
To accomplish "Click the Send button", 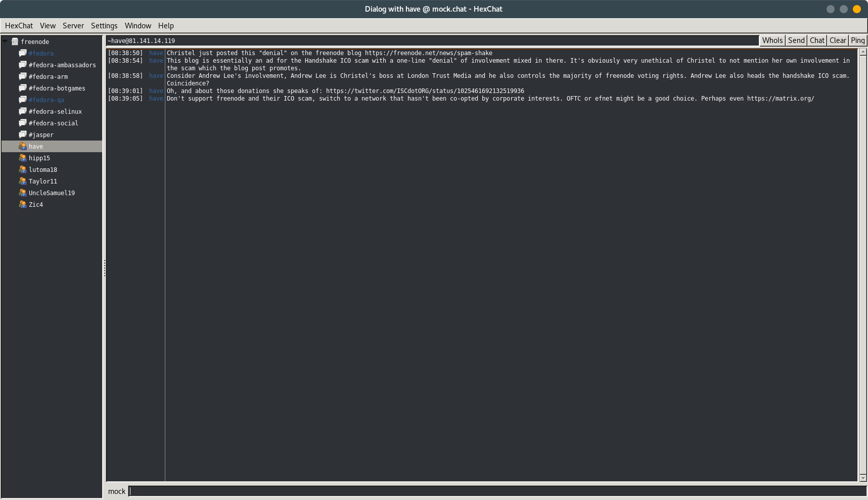I will (x=796, y=40).
